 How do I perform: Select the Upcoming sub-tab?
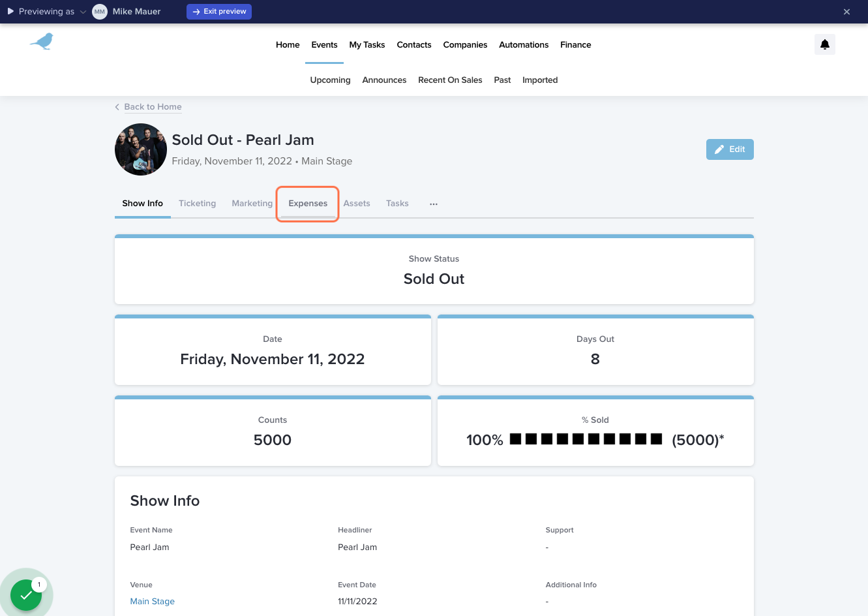(x=330, y=80)
